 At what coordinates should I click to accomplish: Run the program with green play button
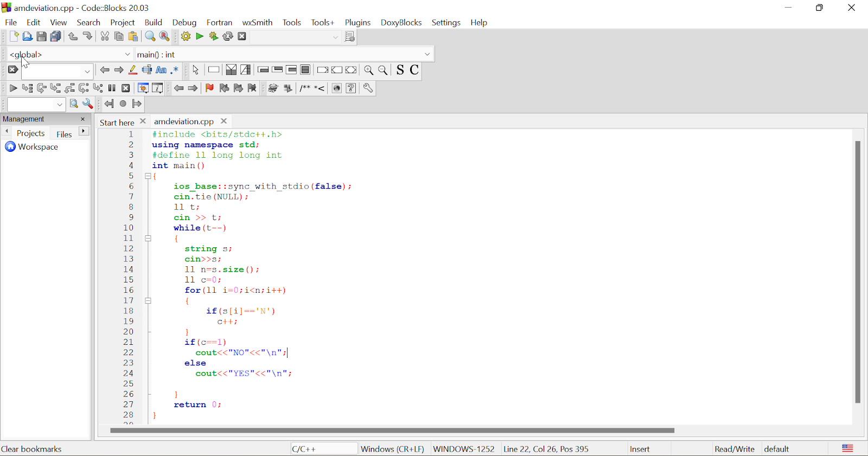[200, 37]
